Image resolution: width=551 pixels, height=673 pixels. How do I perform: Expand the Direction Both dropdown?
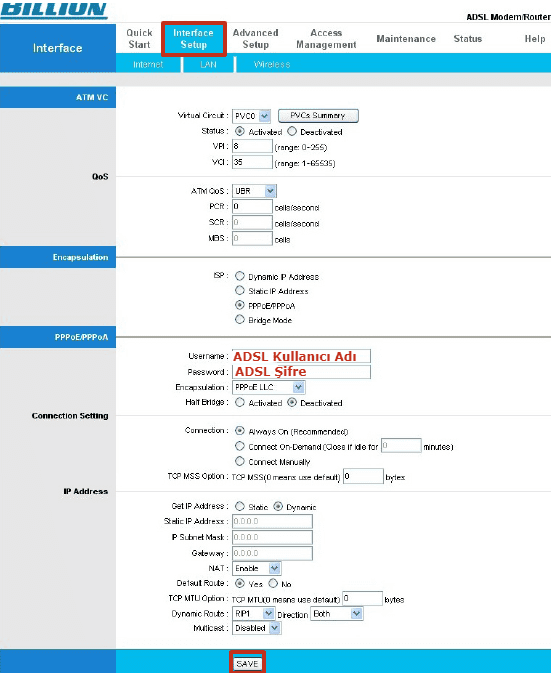click(x=337, y=614)
